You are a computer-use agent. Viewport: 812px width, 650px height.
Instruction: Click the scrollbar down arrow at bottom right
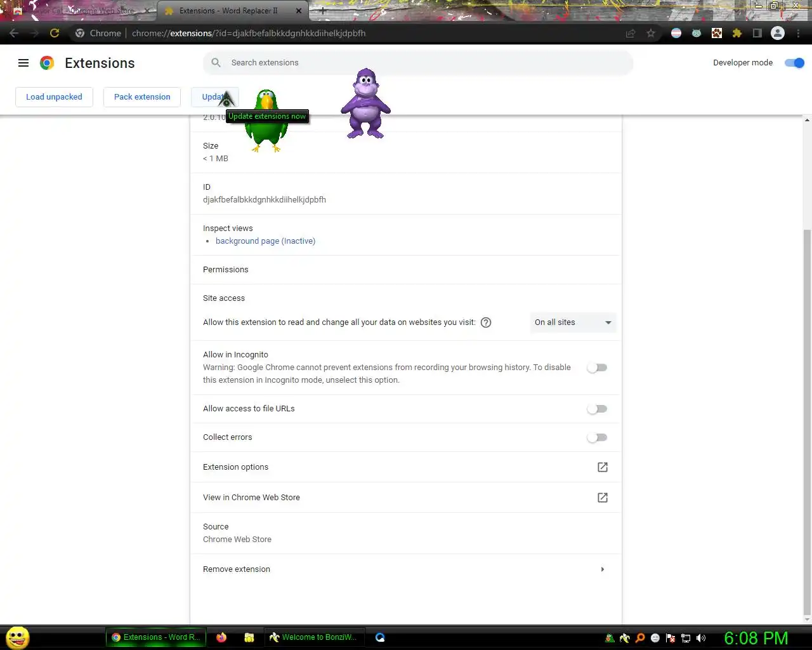point(807,620)
